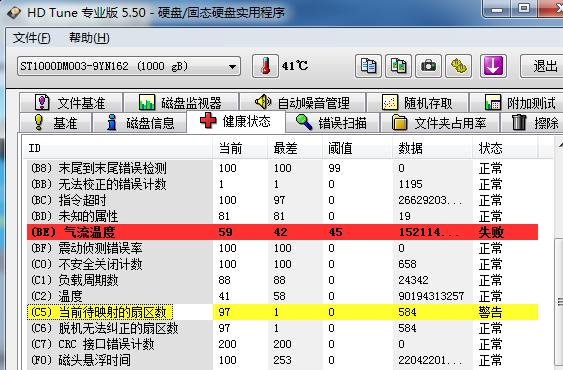The width and height of the screenshot is (563, 370).
Task: Click the purple download arrow icon
Action: click(x=493, y=66)
